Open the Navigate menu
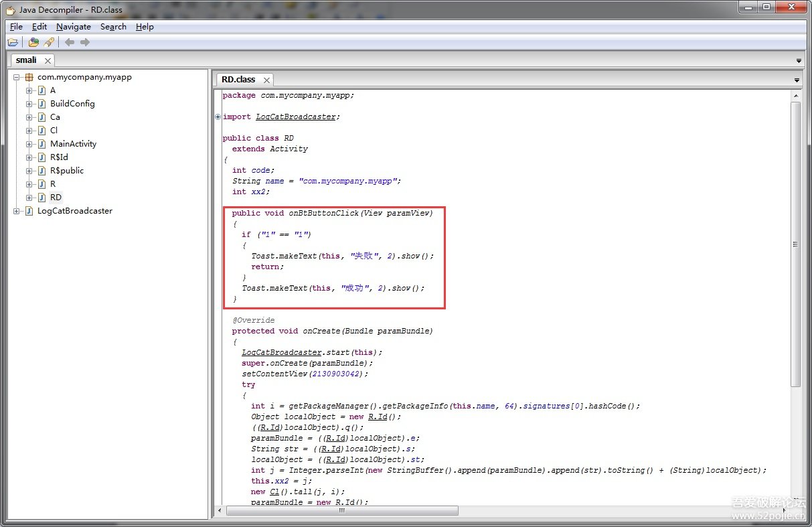812x527 pixels. pyautogui.click(x=73, y=27)
